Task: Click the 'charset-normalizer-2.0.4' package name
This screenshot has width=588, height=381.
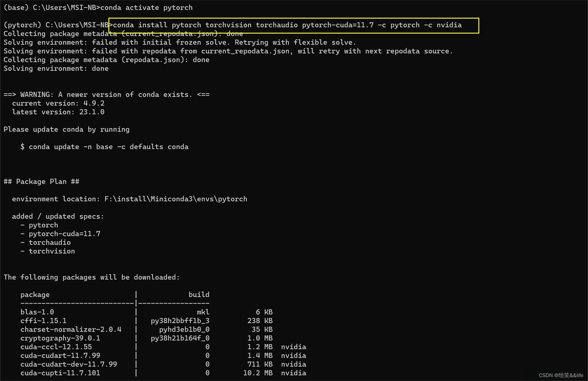Action: point(71,329)
